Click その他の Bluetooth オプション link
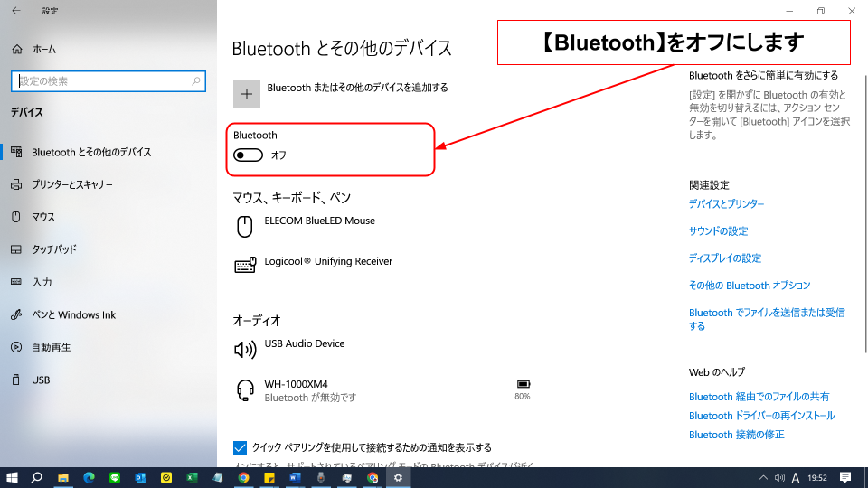This screenshot has height=488, width=868. 750,286
